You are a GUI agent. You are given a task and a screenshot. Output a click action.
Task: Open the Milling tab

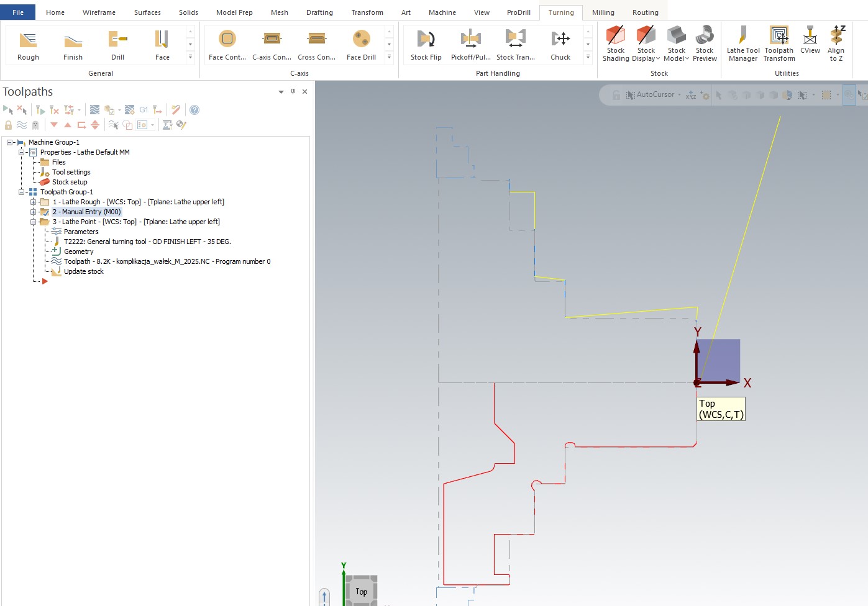tap(603, 12)
